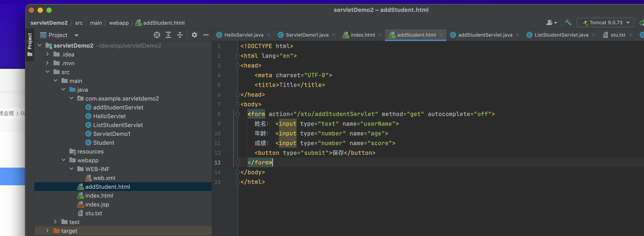Click main breadcrumb in navigation bar

click(96, 23)
